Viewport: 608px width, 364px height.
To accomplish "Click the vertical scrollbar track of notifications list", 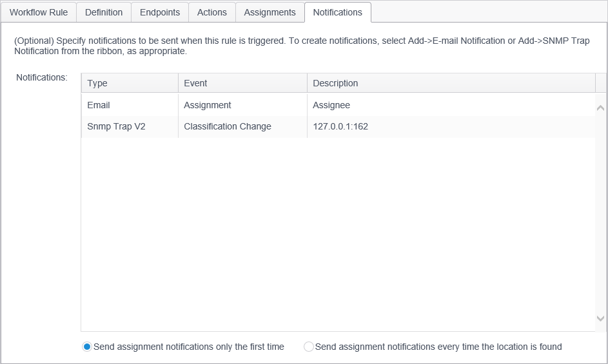I will tap(601, 213).
